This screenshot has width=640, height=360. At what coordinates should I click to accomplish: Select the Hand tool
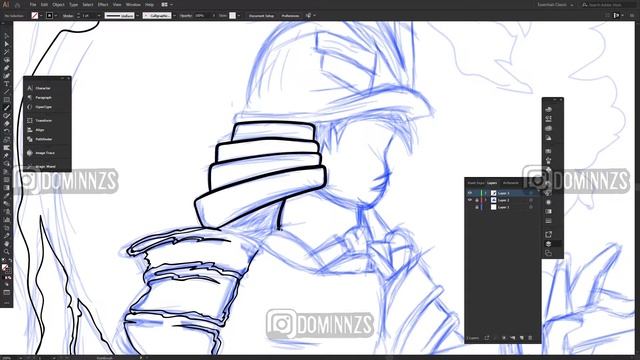click(x=7, y=244)
